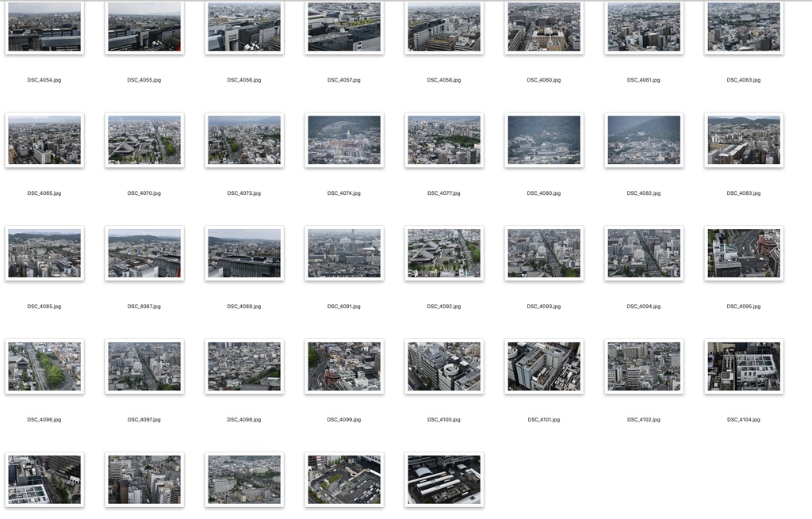The image size is (812, 519).
Task: View the DSC_4056.jpg image
Action: click(x=243, y=27)
